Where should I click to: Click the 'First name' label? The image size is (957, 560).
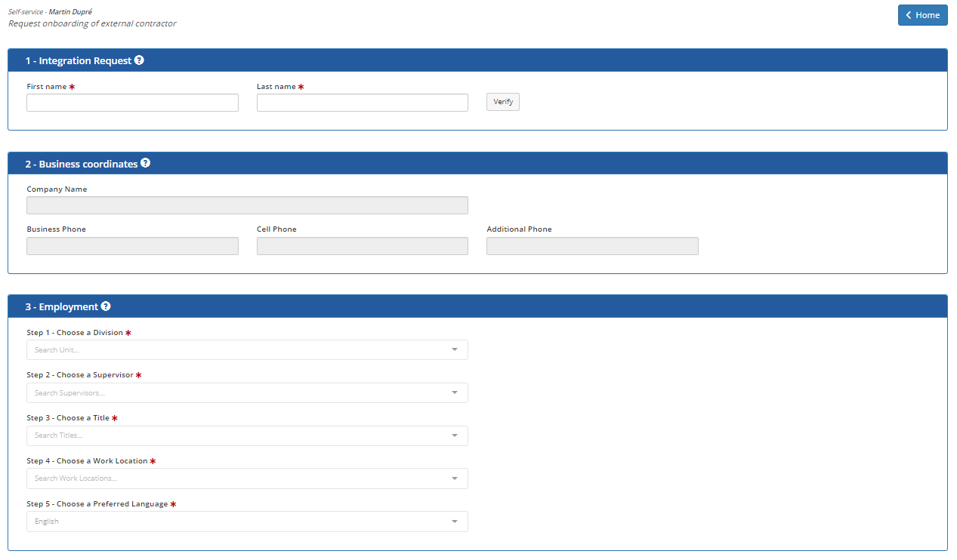47,87
